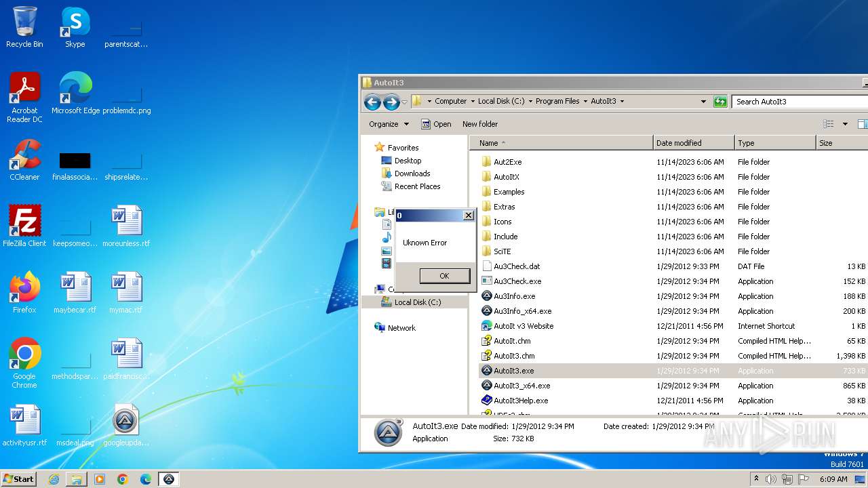Select activityusr.rtf desktop file
868x488 pixels.
click(24, 426)
